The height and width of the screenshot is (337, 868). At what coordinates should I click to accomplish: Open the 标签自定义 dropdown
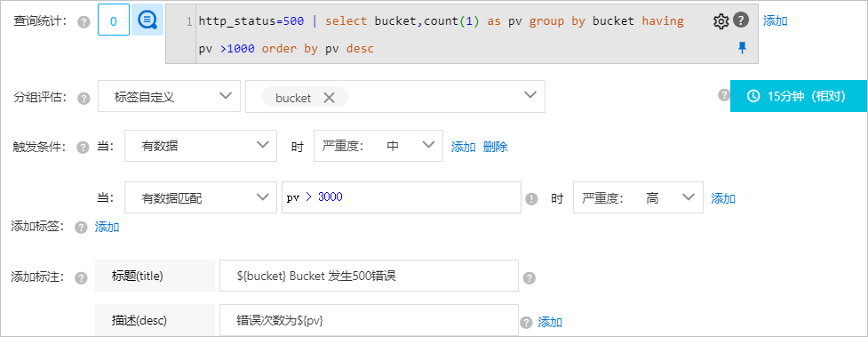pyautogui.click(x=170, y=96)
